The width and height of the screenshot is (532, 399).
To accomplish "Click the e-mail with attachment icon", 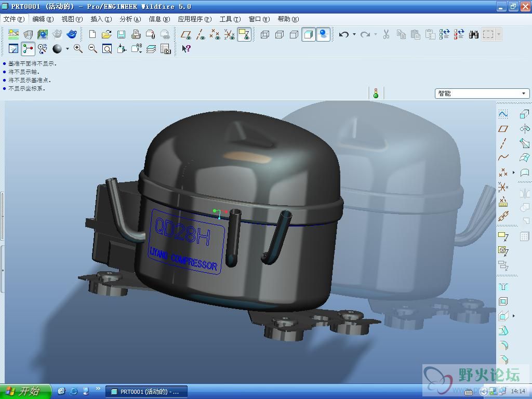I will (x=150, y=34).
